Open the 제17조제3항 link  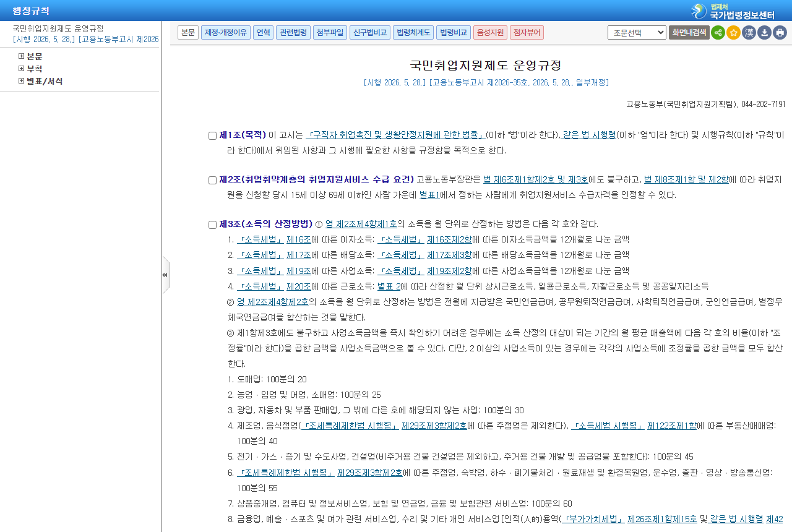pyautogui.click(x=449, y=255)
